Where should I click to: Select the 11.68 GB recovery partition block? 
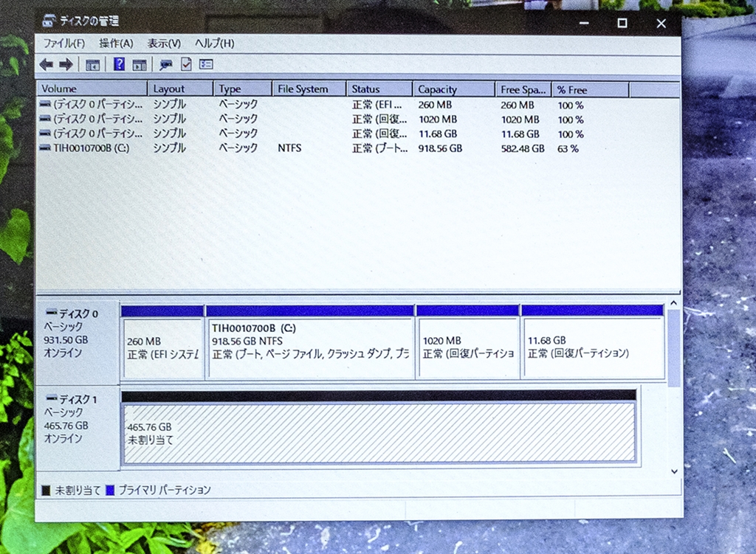[593, 342]
